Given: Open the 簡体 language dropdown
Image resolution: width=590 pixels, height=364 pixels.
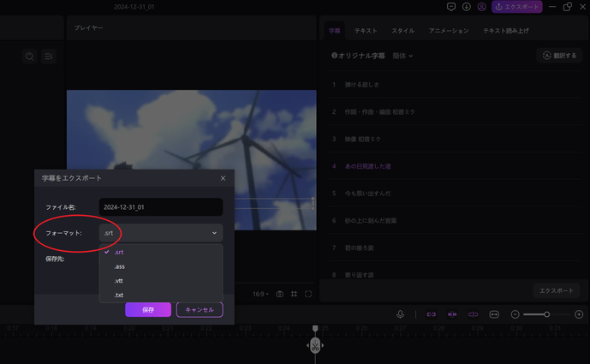Looking at the screenshot, I should click(x=402, y=56).
